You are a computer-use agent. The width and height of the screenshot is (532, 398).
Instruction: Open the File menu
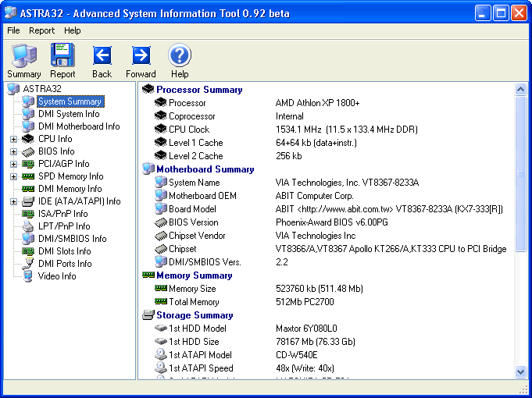tap(13, 30)
